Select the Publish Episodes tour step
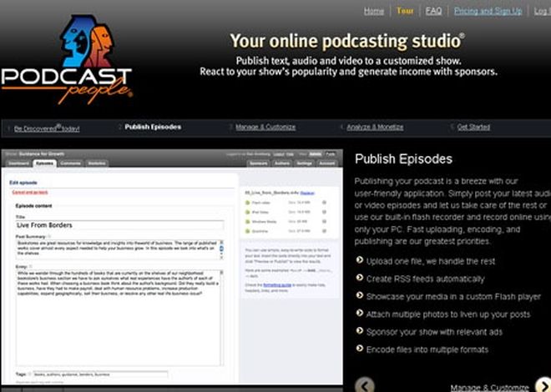This screenshot has height=392, width=551. point(153,127)
